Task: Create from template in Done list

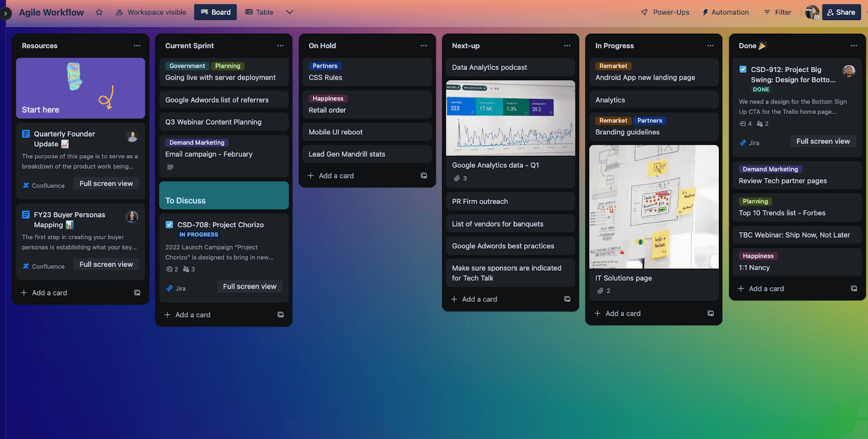Action: 854,289
